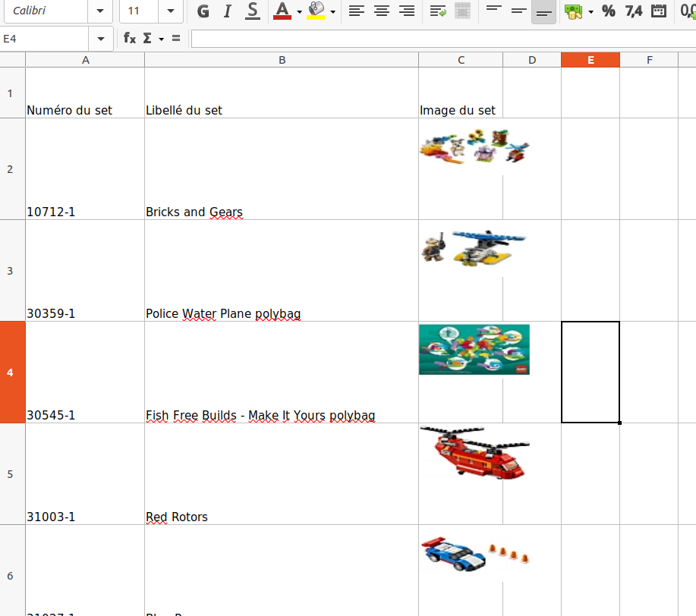Open the Function Wizard (fx)
The image size is (696, 616).
130,39
